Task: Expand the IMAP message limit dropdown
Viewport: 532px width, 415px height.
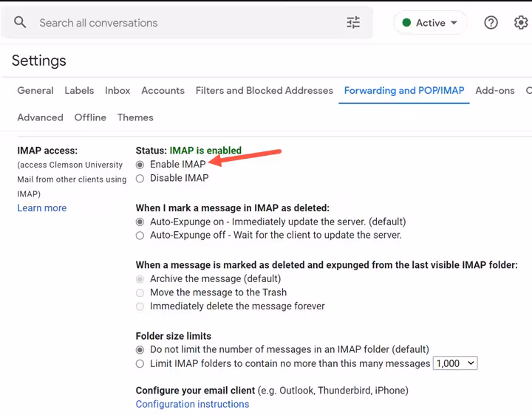Action: (456, 363)
